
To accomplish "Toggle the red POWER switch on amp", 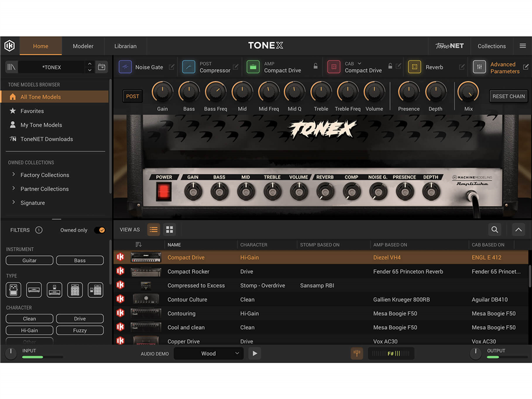I will 164,192.
